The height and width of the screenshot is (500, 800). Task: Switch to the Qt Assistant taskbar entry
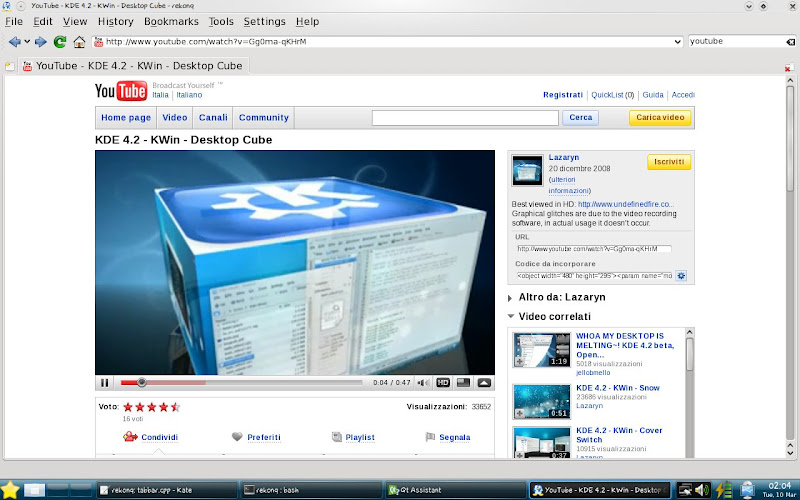click(454, 490)
